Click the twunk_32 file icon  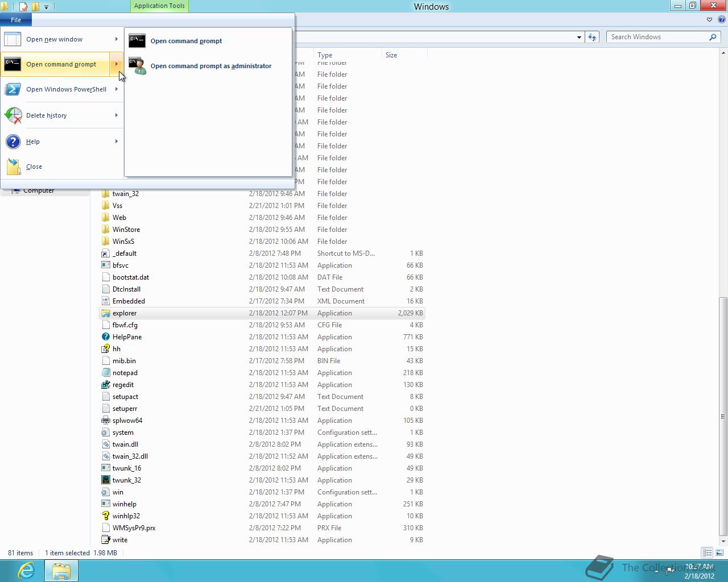tap(105, 480)
